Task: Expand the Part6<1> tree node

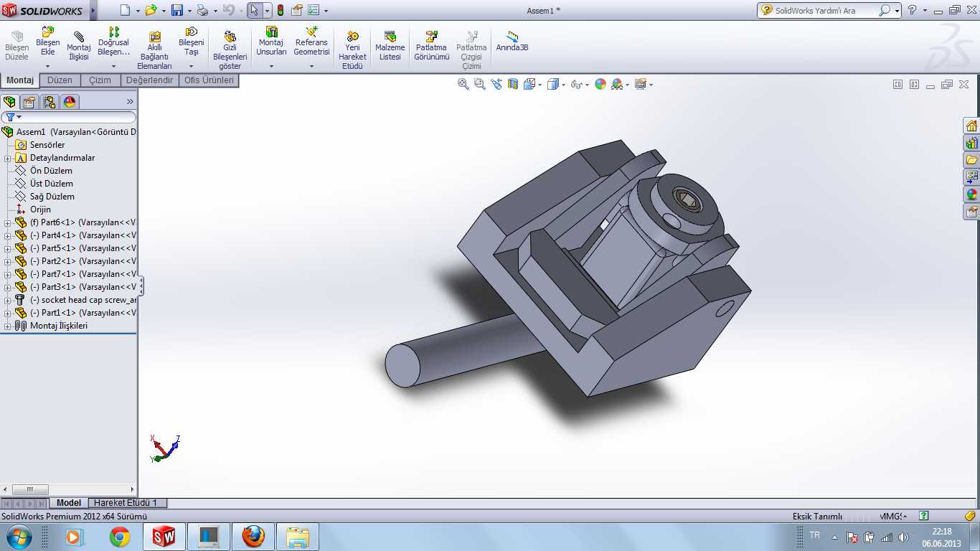Action: click(x=8, y=222)
